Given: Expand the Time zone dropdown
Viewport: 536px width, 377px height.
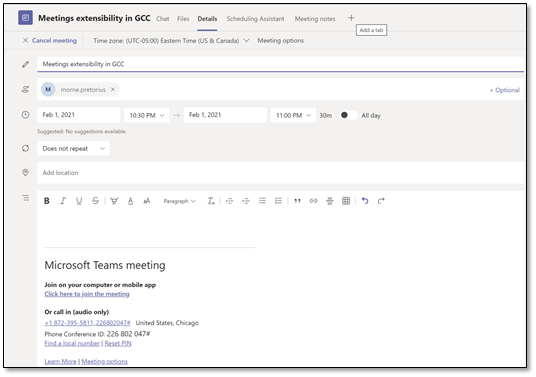Looking at the screenshot, I should [x=246, y=40].
